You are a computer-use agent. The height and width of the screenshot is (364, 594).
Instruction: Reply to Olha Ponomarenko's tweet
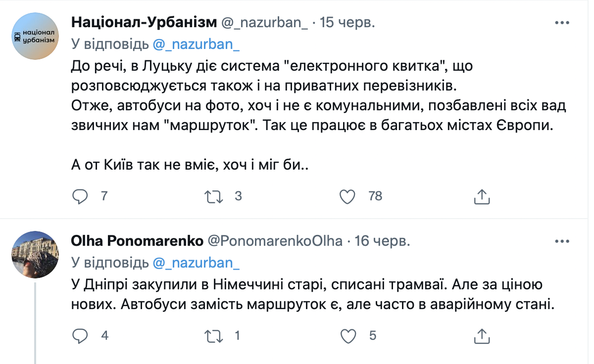[x=80, y=336]
